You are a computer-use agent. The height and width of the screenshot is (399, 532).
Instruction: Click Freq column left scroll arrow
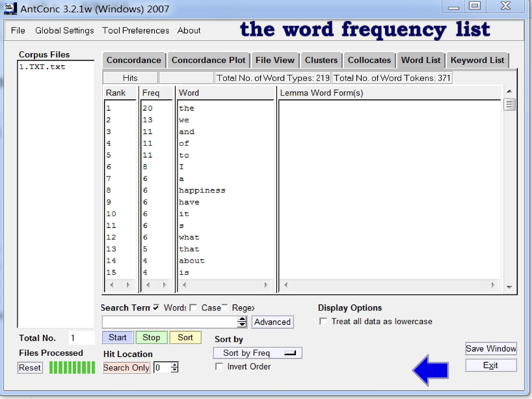[x=148, y=285]
